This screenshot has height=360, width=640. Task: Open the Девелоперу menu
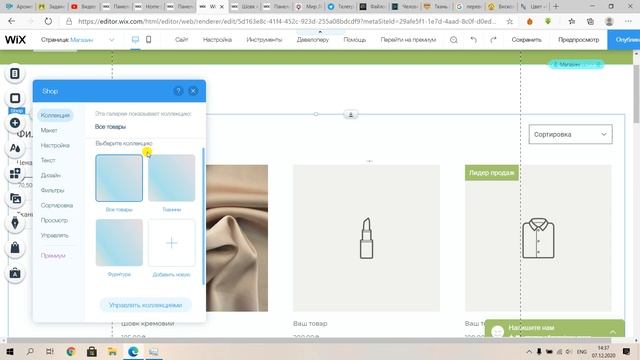coord(313,40)
